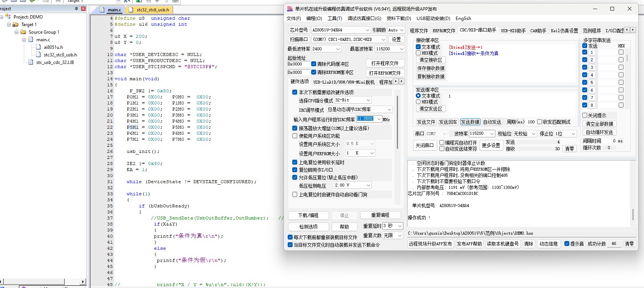Collapse the Target 1 tree node
Screen dimensions: 644x288
(9, 25)
